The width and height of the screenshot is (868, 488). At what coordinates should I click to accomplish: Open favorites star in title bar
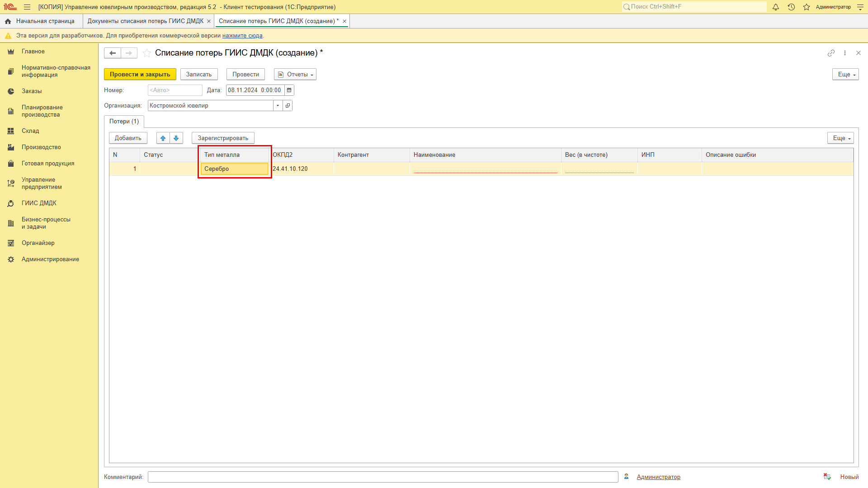[x=807, y=7]
